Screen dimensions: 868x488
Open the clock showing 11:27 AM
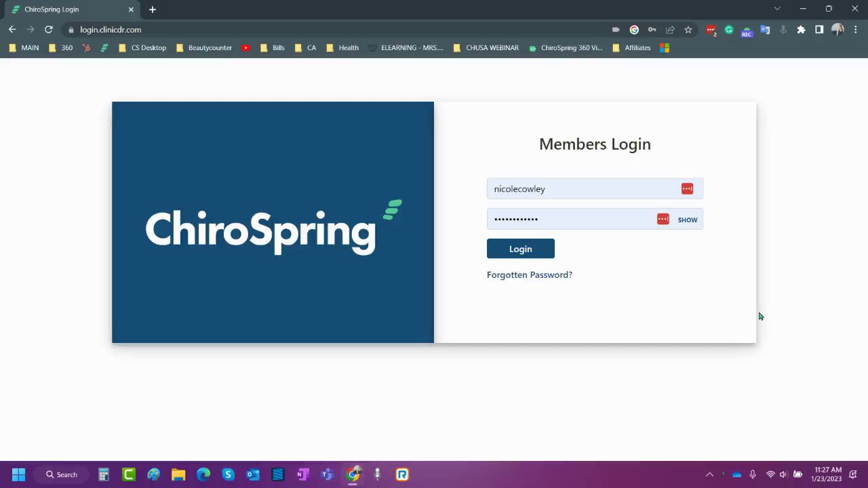[x=827, y=474]
